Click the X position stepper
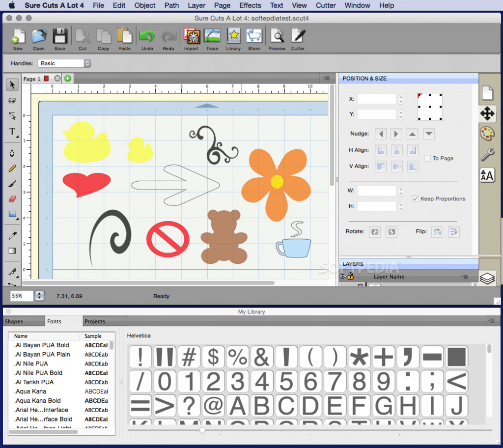Screen dimensions: 503x448 pyautogui.click(x=401, y=99)
